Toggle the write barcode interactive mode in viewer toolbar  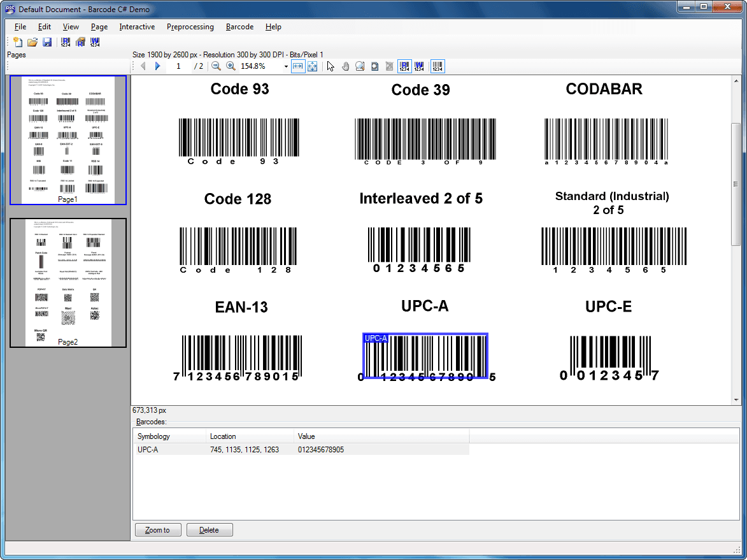coord(419,66)
